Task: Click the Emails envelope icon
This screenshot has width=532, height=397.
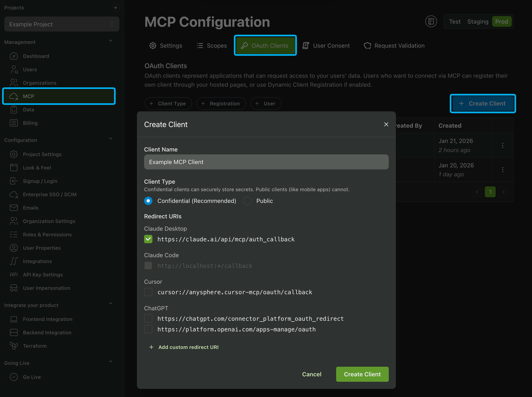Action: tap(14, 208)
